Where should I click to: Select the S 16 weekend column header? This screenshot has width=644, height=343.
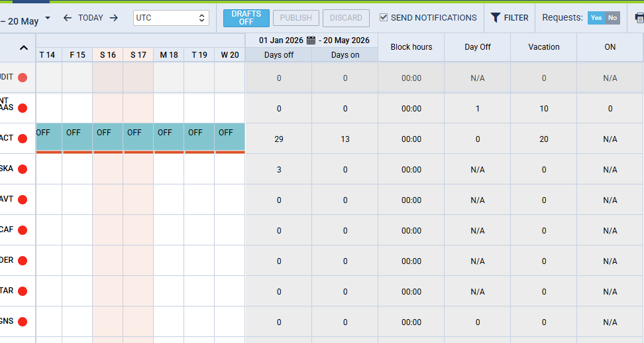click(107, 54)
